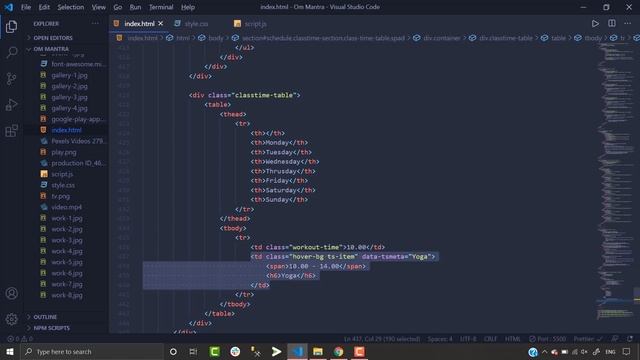Open File Explorer from the taskbar
Image resolution: width=640 pixels, height=360 pixels.
[318, 351]
